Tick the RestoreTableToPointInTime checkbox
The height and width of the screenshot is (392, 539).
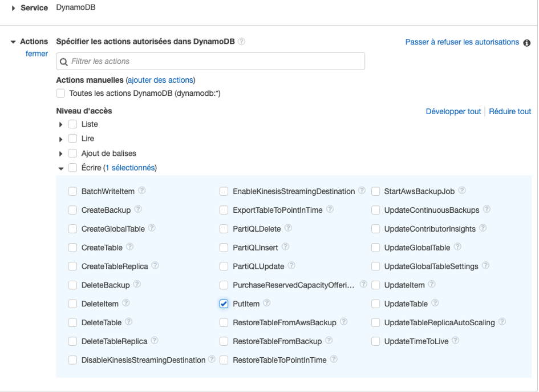tap(224, 360)
